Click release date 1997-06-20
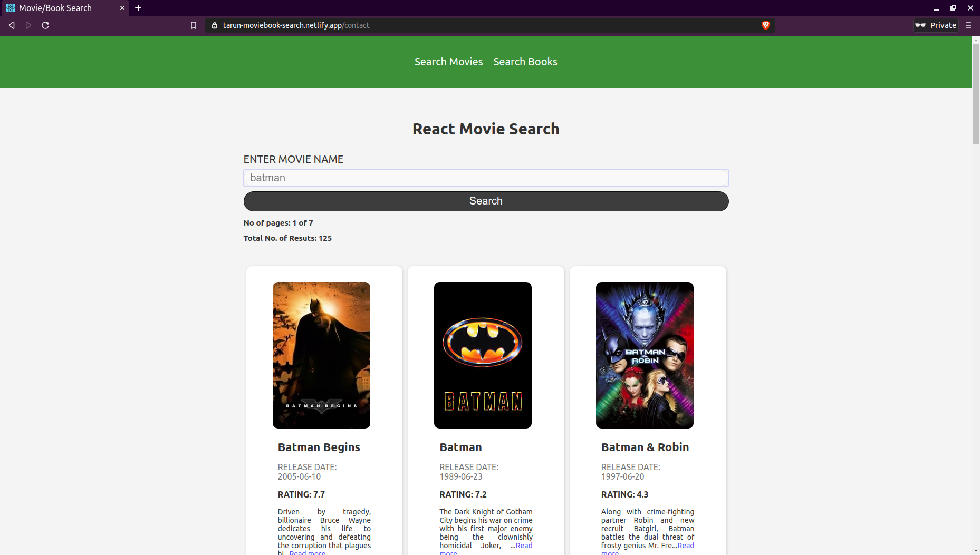Screen dimensions: 980x555 point(622,476)
